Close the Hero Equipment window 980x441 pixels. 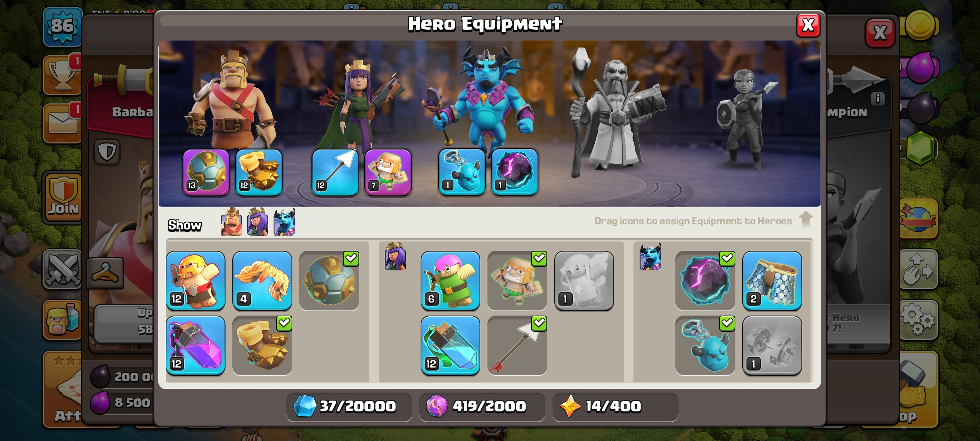(x=808, y=26)
